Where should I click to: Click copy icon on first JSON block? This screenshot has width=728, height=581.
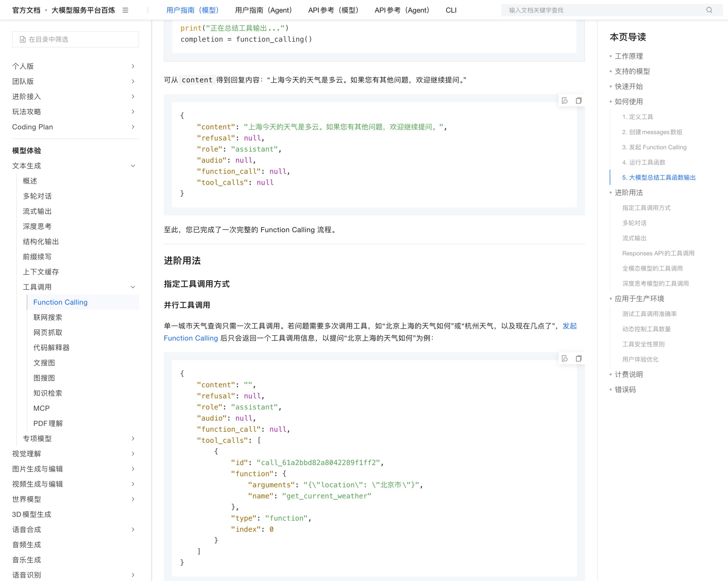pos(578,101)
